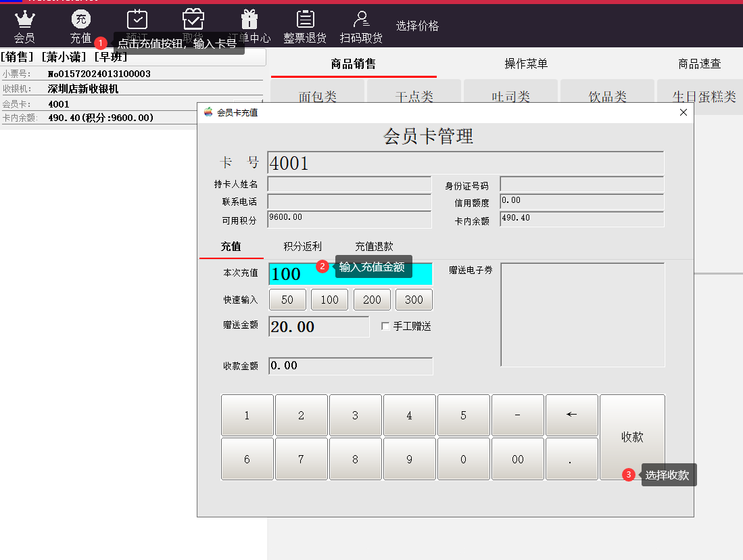Open the 充值退款 tab
Viewport: 743px width, 560px height.
374,247
